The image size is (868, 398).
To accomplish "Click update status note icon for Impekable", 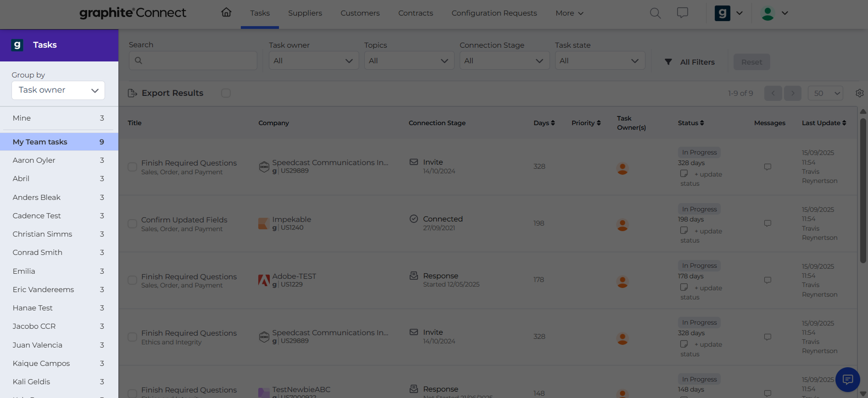I will pos(684,230).
